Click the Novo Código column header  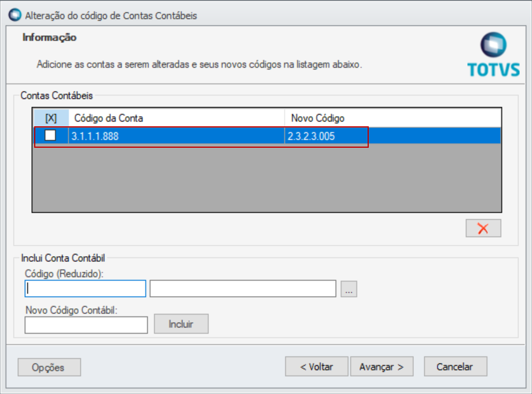pyautogui.click(x=393, y=118)
